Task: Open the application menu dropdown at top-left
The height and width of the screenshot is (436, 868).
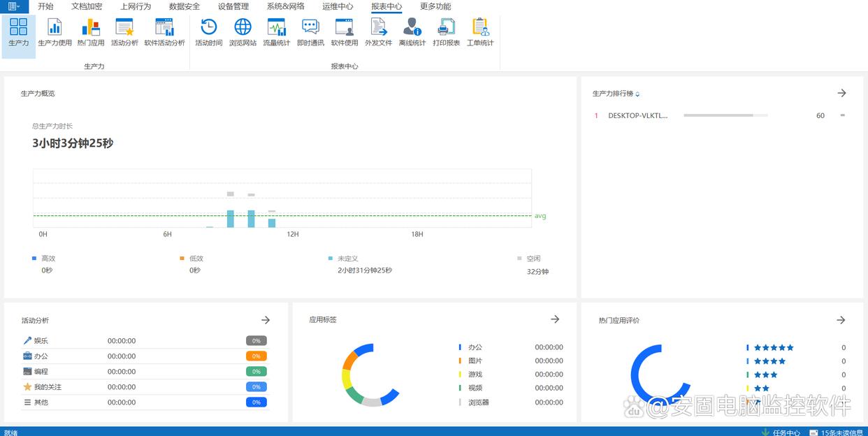Action: [14, 6]
